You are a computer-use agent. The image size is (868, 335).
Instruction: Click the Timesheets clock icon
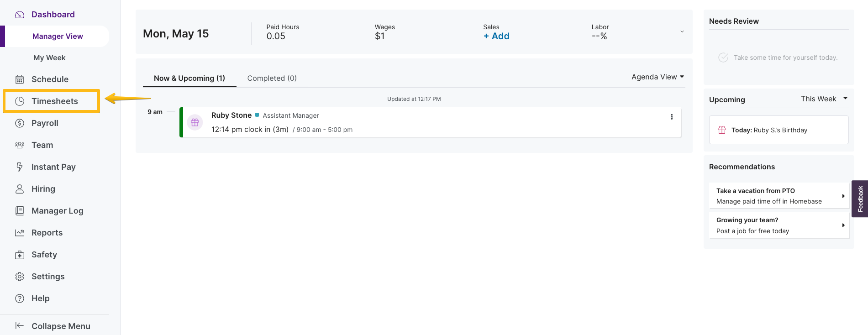20,101
